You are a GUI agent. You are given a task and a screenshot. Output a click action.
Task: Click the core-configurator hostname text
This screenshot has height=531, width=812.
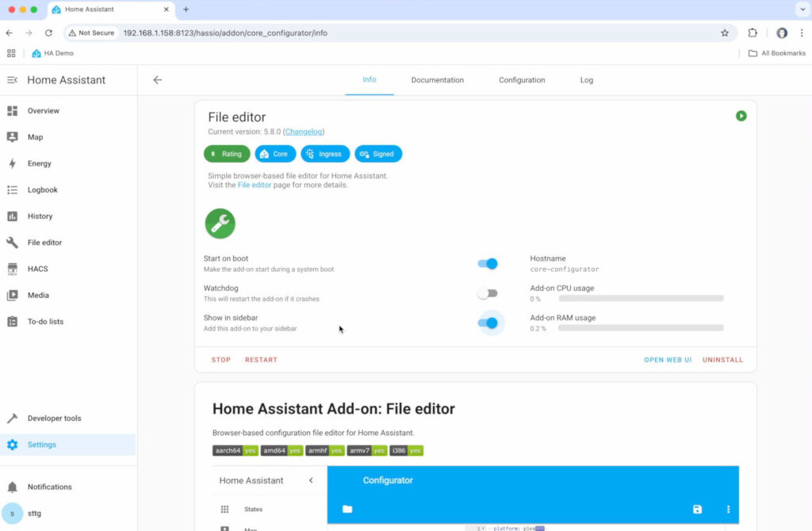(565, 269)
